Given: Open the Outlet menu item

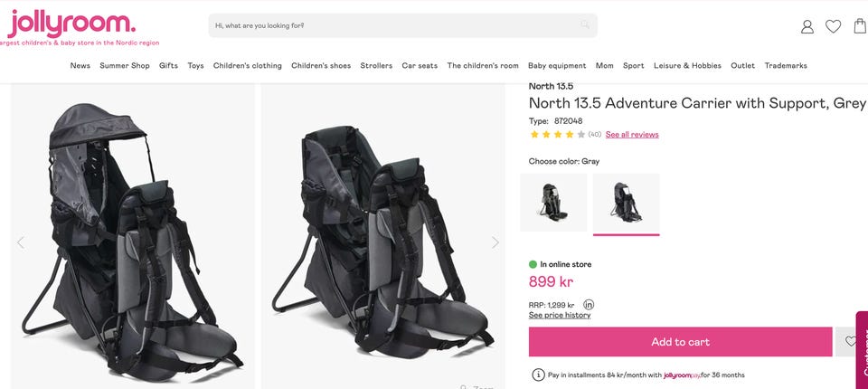Looking at the screenshot, I should pos(743,65).
